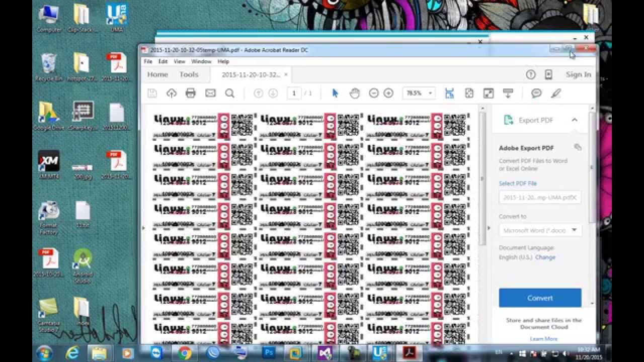Select the 2015-11-20-10-32 document tab
This screenshot has height=362, width=644.
pyautogui.click(x=251, y=74)
